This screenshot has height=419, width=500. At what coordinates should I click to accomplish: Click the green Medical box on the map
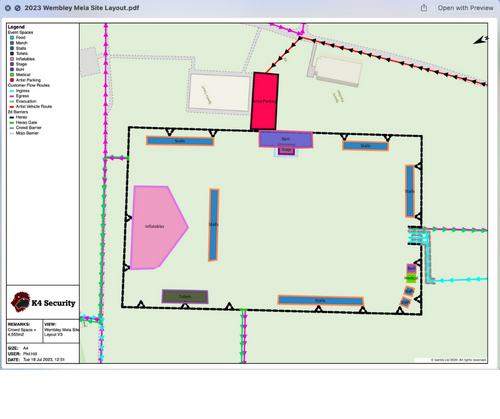click(x=411, y=278)
